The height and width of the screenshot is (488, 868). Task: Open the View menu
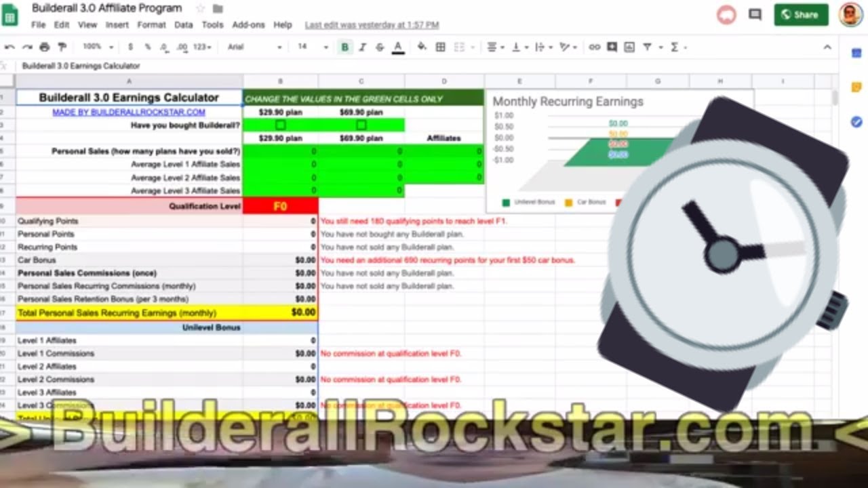click(x=87, y=24)
